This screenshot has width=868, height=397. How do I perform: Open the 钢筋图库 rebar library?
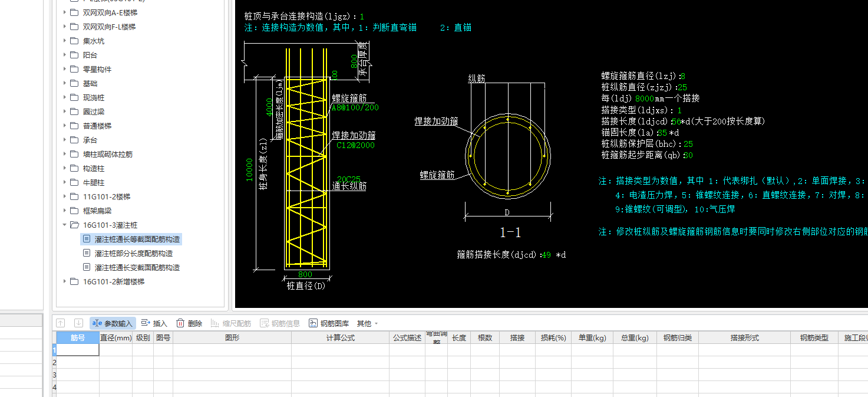point(329,323)
